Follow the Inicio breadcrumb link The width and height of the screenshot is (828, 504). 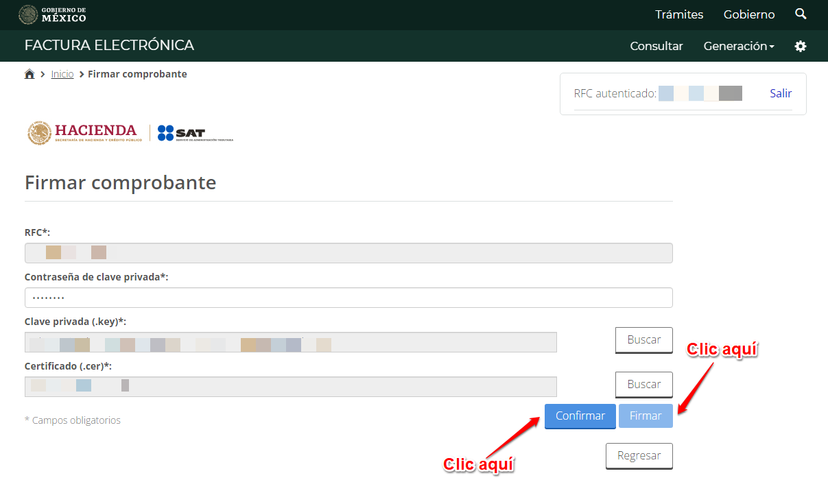[x=62, y=74]
